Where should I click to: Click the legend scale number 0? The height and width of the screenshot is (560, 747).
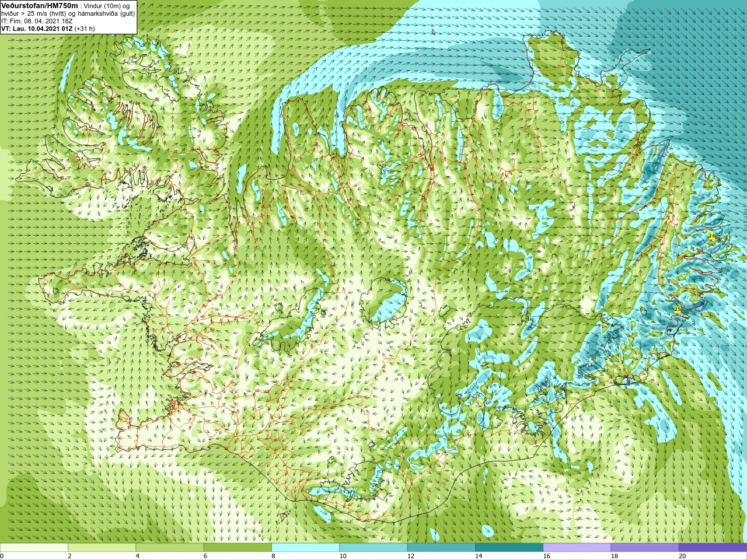click(x=2, y=556)
